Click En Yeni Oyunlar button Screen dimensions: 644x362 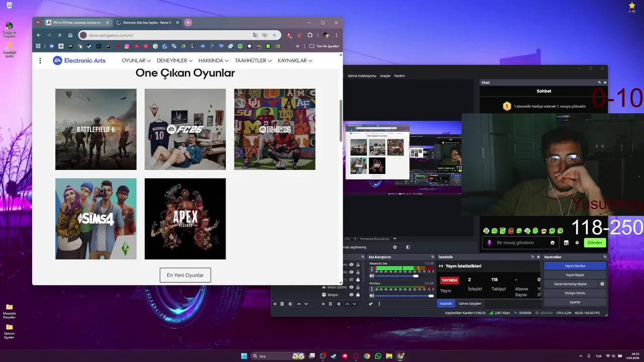point(185,275)
